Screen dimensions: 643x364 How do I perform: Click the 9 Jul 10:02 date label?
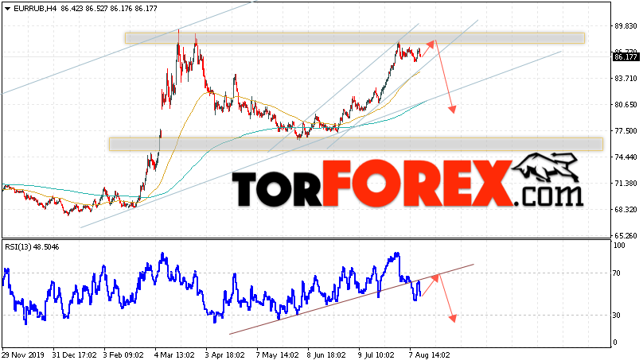(x=376, y=354)
